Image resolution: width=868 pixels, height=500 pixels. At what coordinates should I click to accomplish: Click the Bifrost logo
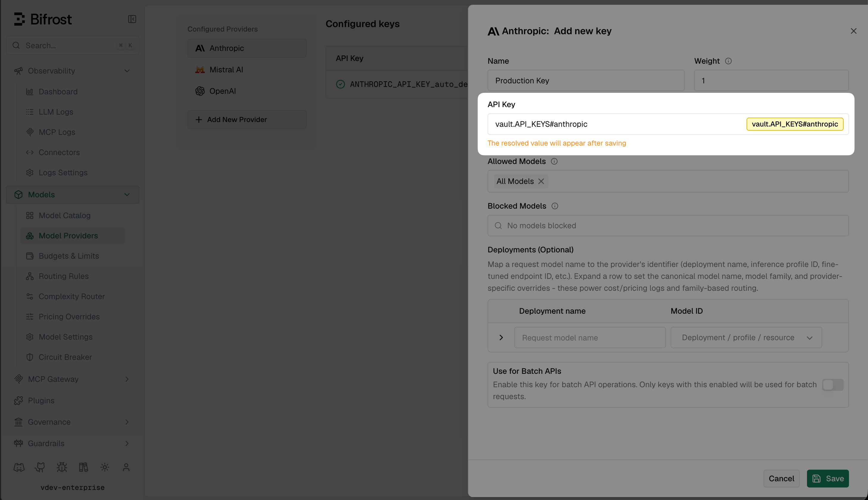click(43, 19)
